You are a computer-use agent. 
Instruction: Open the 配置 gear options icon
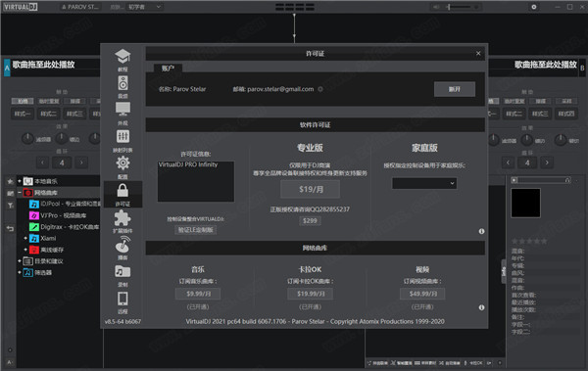[x=122, y=167]
